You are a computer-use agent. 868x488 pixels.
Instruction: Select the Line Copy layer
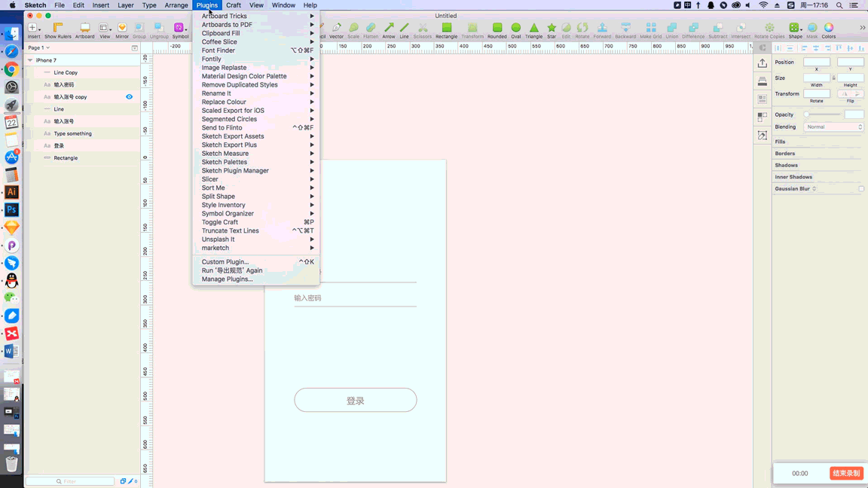point(84,72)
